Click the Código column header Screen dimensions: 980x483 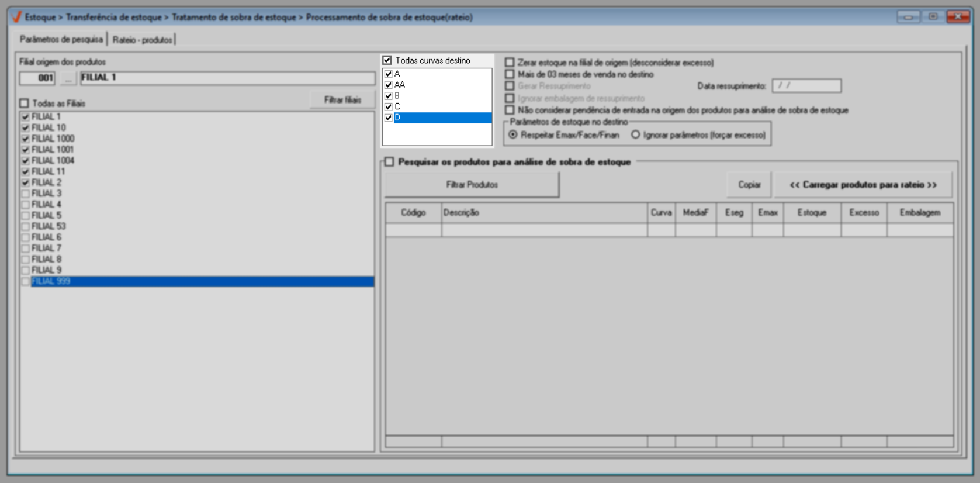point(413,213)
